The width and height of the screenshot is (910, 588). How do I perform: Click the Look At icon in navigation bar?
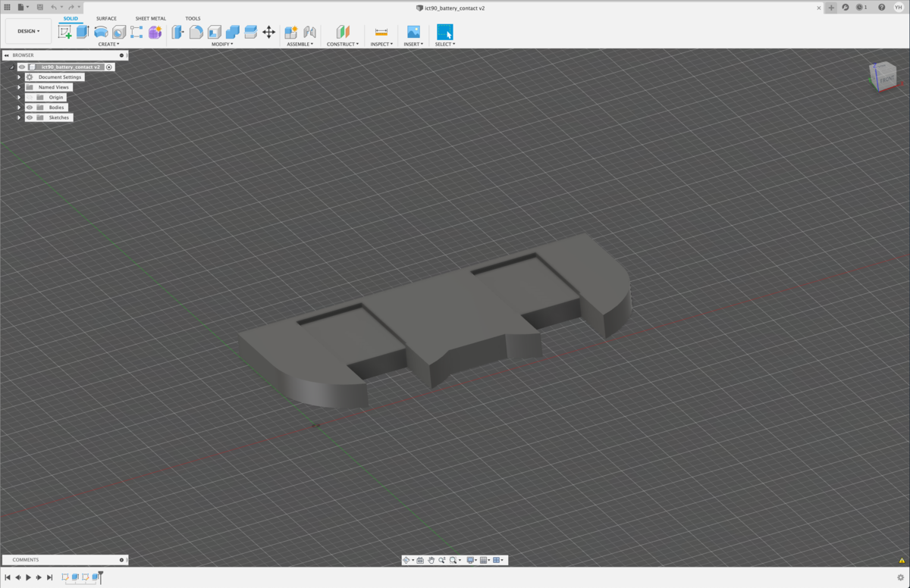[420, 561]
